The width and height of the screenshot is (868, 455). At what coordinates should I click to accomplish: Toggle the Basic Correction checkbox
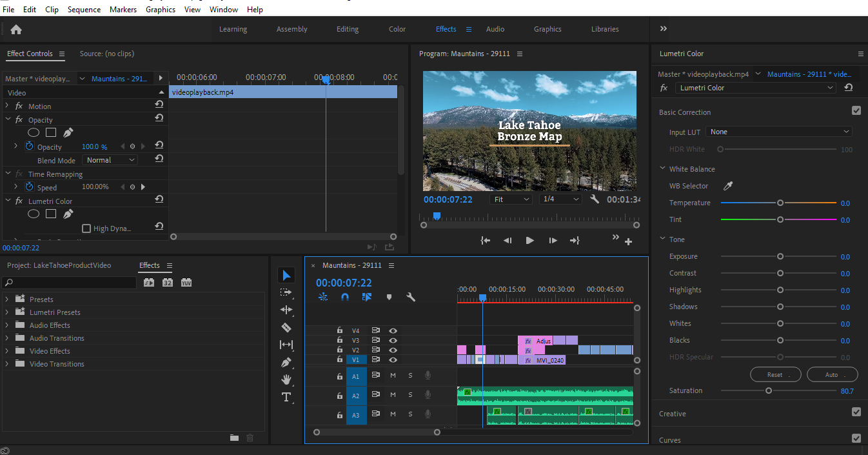point(856,111)
